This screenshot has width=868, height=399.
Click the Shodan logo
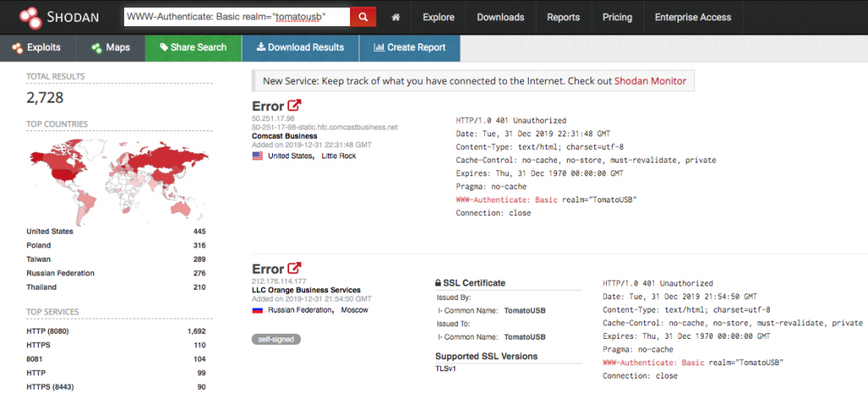(x=58, y=17)
